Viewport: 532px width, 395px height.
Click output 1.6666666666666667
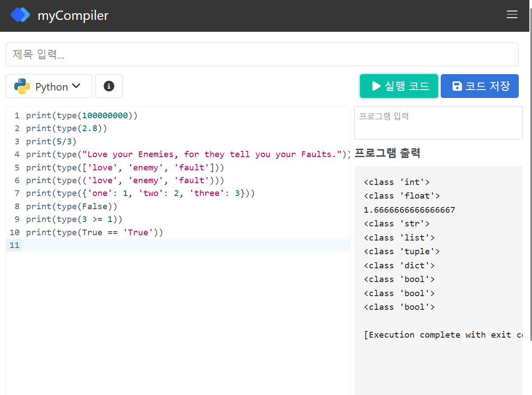coord(409,210)
